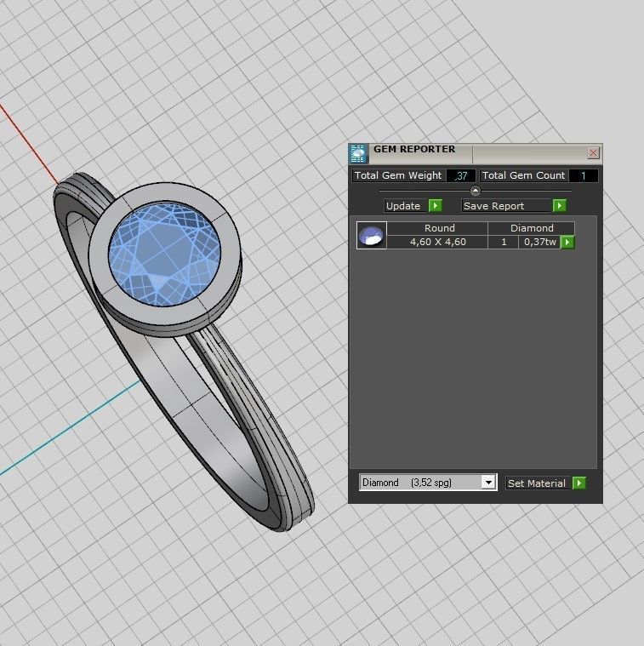Collapse the panel with the round up-arrow

(x=476, y=191)
